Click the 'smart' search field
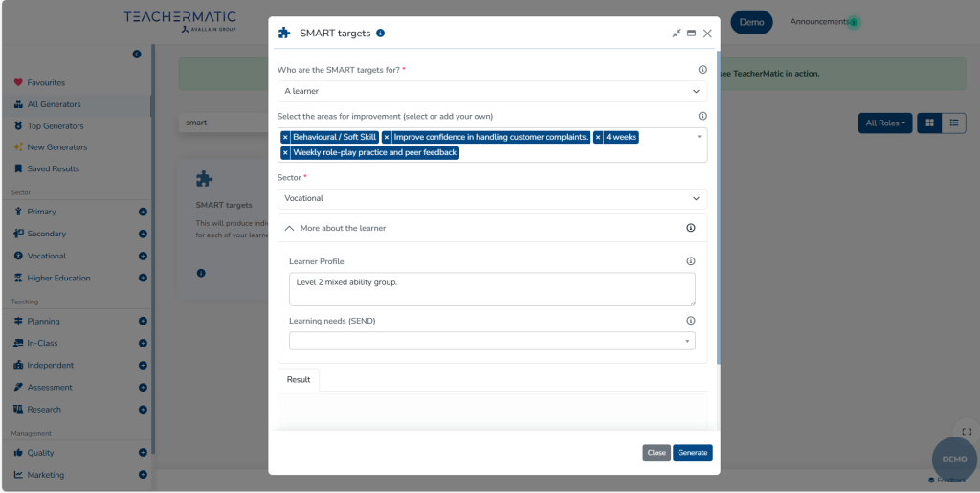 (224, 123)
